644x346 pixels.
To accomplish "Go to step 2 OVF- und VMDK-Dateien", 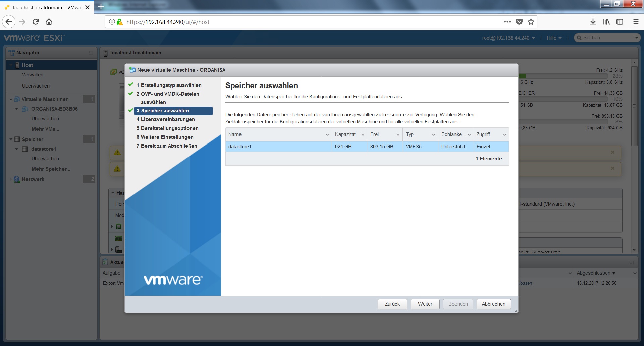I will 170,94.
